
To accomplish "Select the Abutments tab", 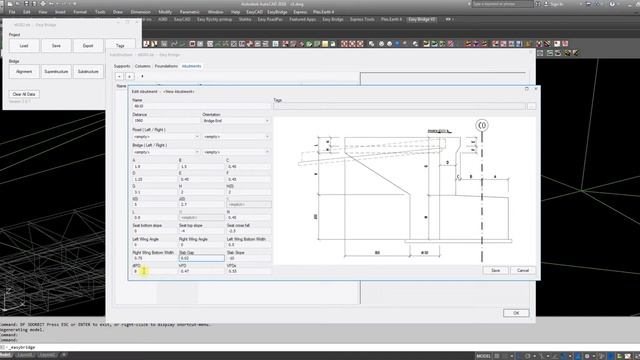I will (x=191, y=66).
